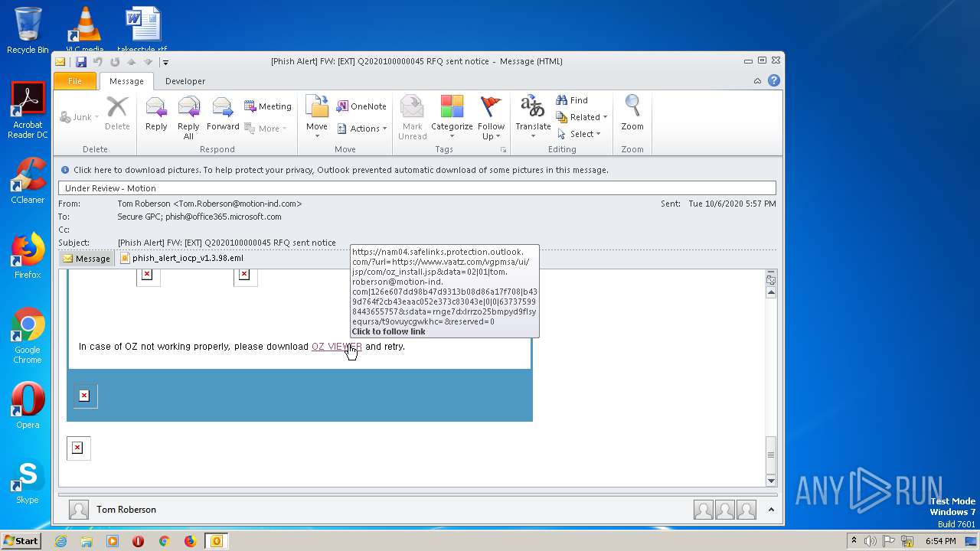The height and width of the screenshot is (551, 980).
Task: Click Save icon in Quick Access Toolbar
Action: tap(80, 62)
